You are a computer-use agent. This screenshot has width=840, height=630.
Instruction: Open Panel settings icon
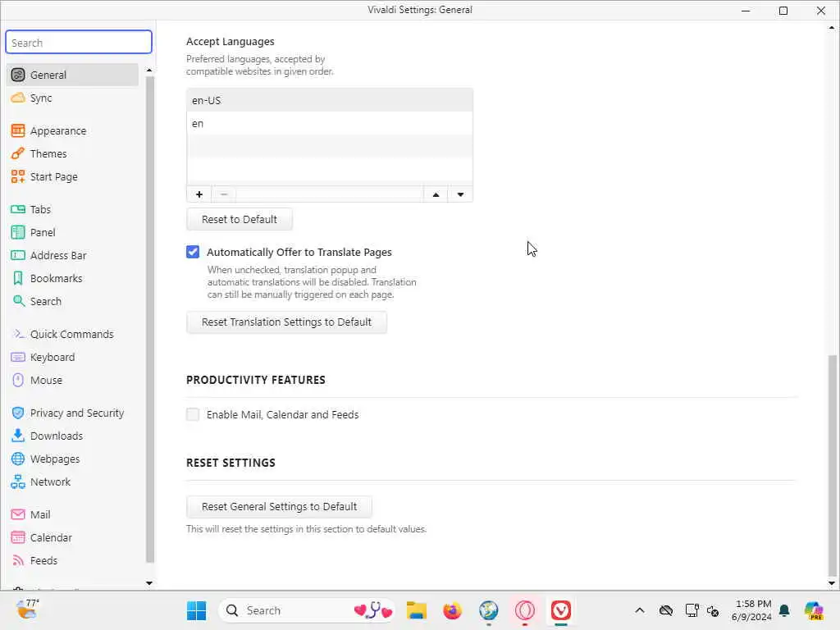click(18, 232)
